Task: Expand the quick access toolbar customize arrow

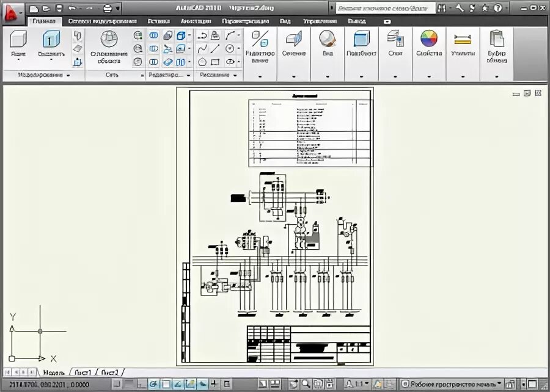Action: coord(117,8)
